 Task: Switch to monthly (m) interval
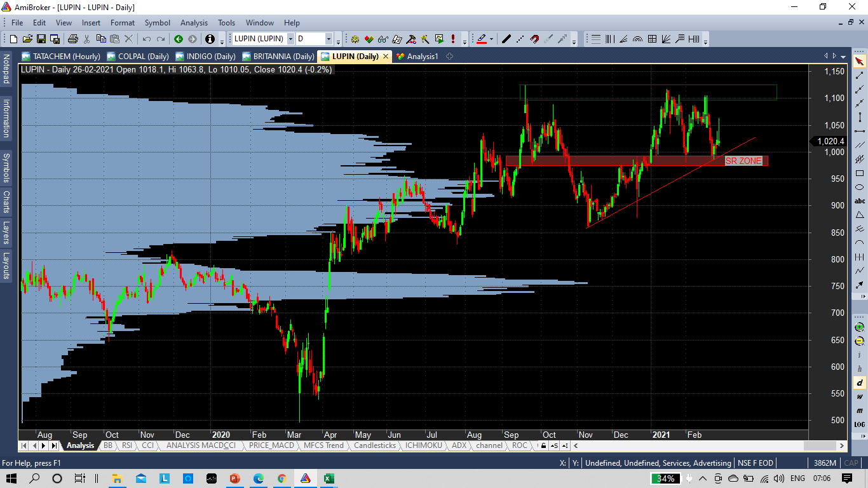(859, 410)
